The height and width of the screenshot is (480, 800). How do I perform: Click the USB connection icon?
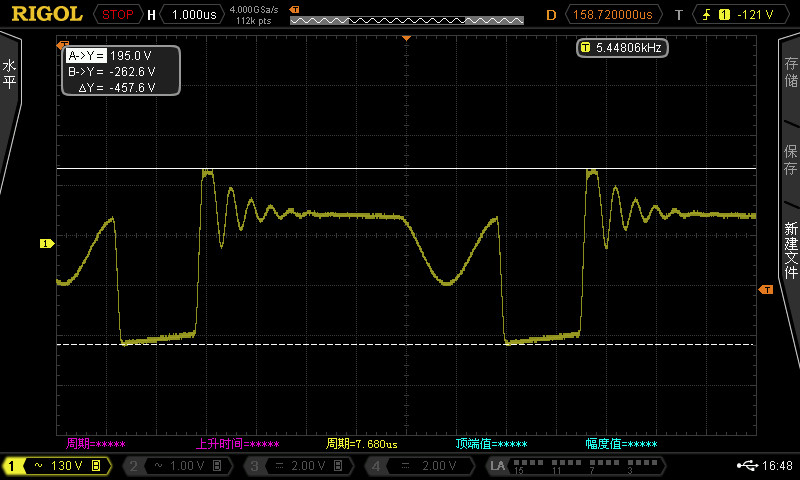click(x=748, y=466)
